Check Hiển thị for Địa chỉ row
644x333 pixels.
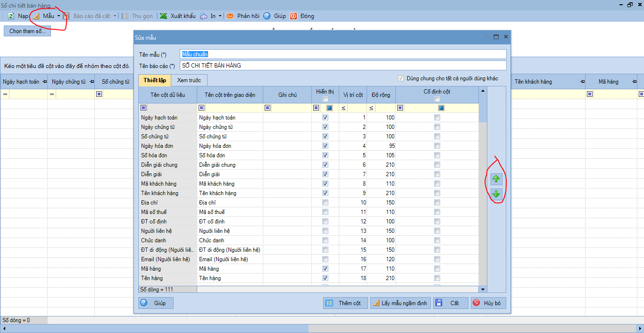point(325,203)
